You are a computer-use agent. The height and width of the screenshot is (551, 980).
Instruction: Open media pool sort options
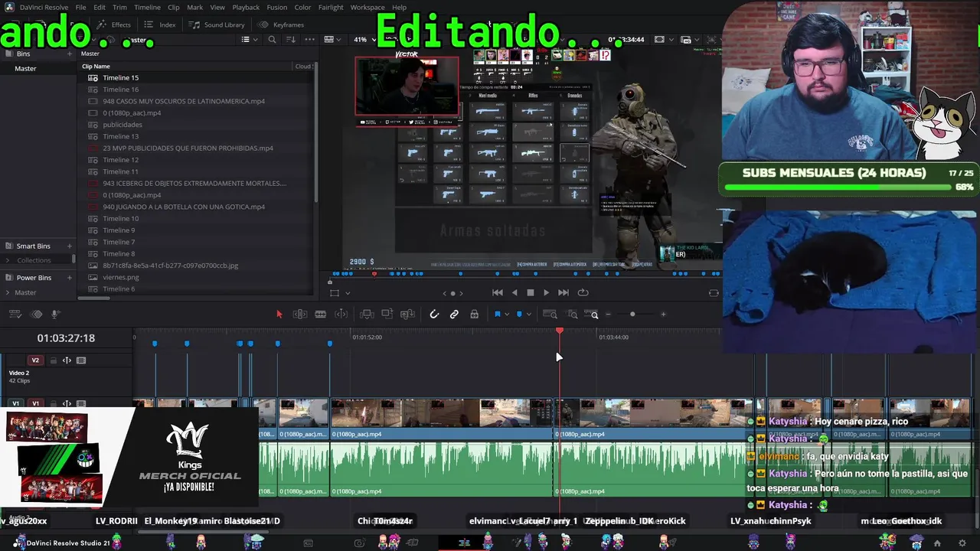tap(291, 40)
